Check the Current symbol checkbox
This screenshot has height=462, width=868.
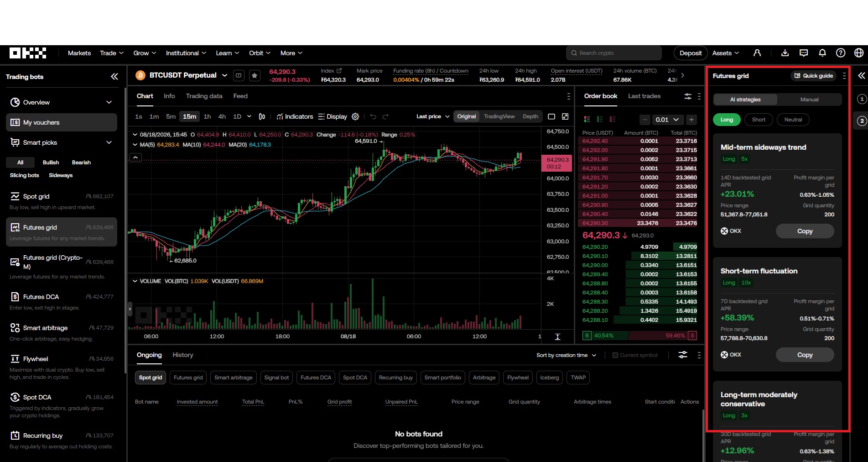pos(615,355)
